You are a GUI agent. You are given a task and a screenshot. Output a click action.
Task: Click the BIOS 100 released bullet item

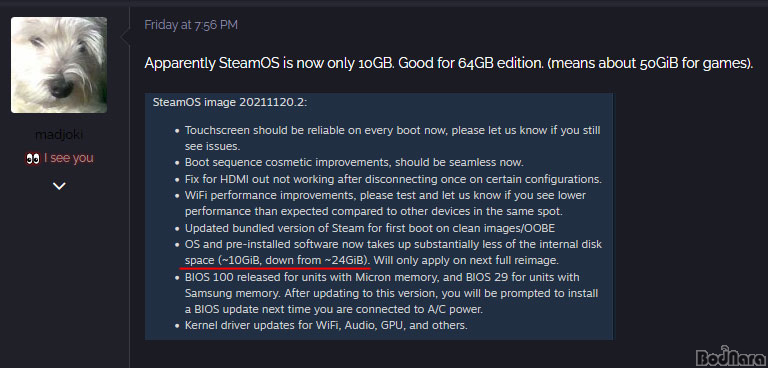(x=391, y=294)
